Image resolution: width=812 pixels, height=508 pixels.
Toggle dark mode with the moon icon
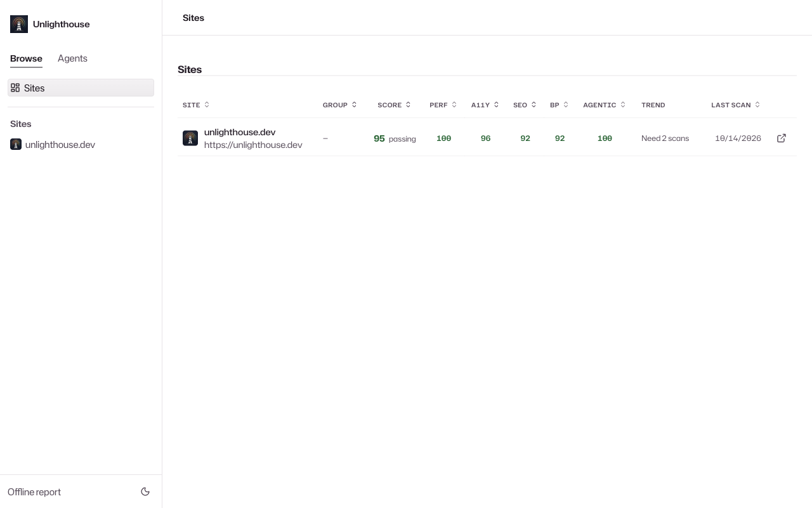pyautogui.click(x=145, y=491)
